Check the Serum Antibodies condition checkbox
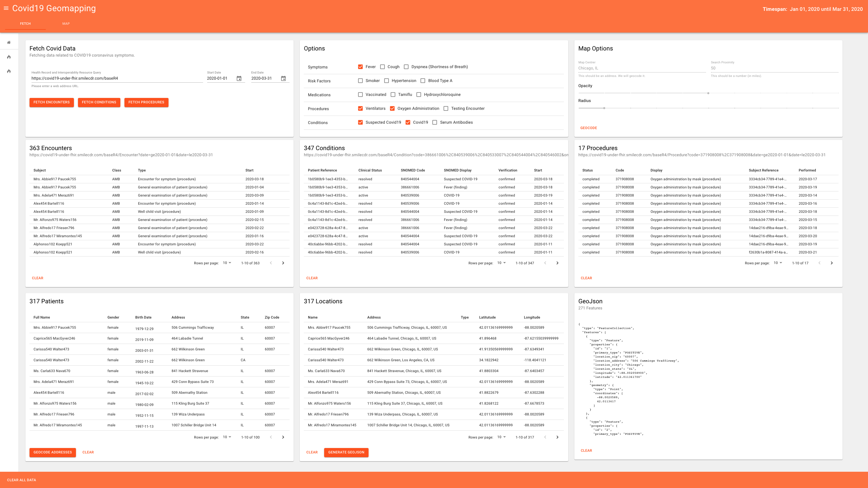The height and width of the screenshot is (488, 868). point(435,122)
